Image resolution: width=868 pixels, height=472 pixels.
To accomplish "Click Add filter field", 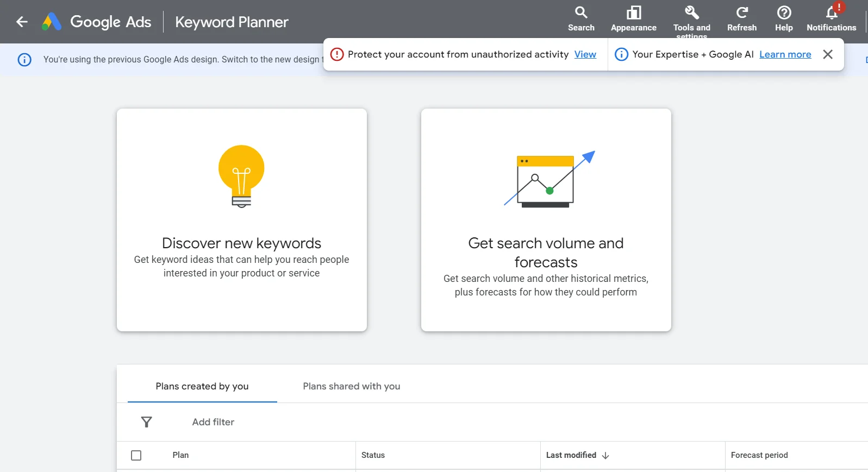I will 213,422.
